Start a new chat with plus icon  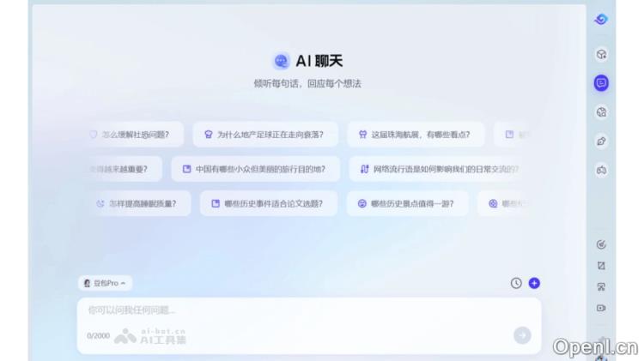(534, 283)
